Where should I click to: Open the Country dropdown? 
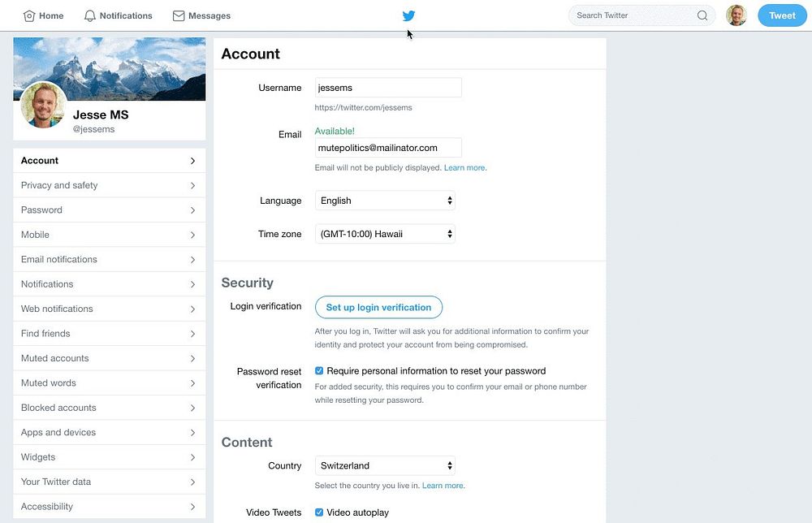[x=385, y=465]
